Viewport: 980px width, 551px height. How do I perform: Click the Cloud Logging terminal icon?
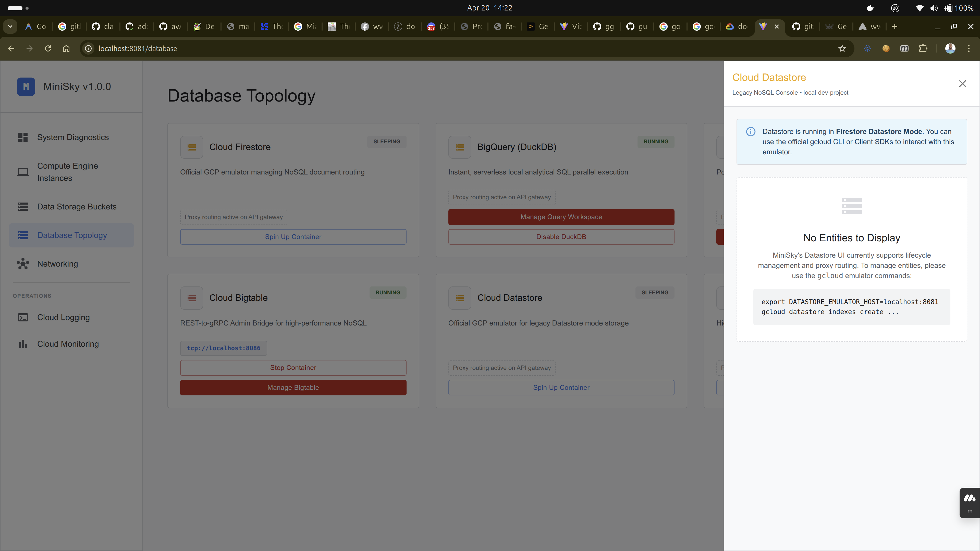click(23, 317)
